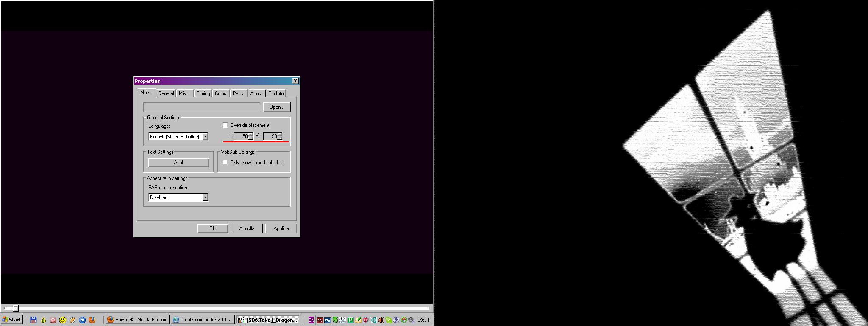The image size is (868, 326).
Task: Confirm with the OK button
Action: click(212, 228)
